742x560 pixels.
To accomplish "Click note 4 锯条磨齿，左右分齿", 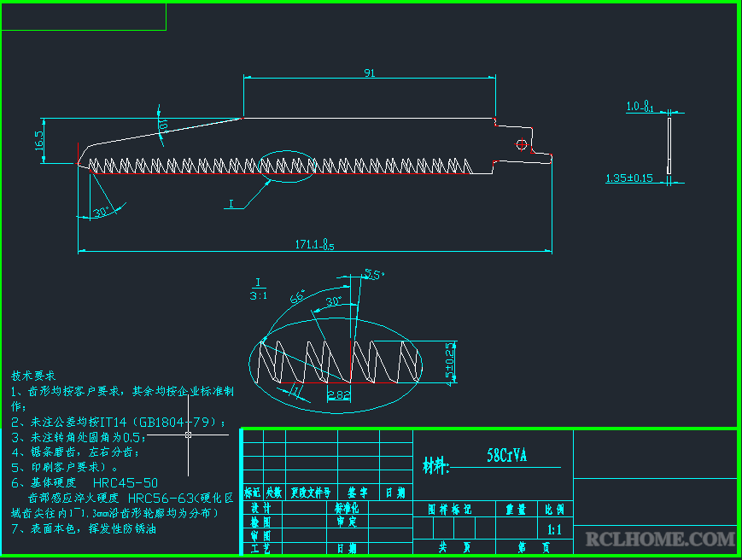I will (76, 452).
